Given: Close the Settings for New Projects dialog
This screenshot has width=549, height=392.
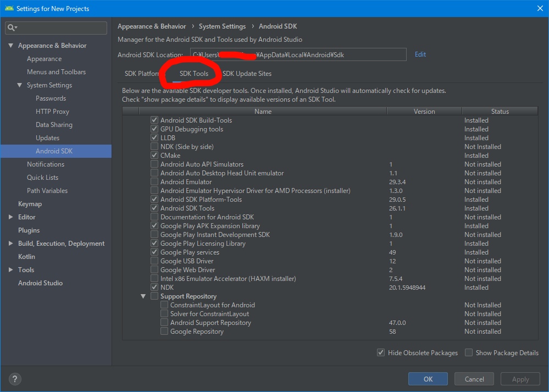Looking at the screenshot, I should click(x=540, y=8).
